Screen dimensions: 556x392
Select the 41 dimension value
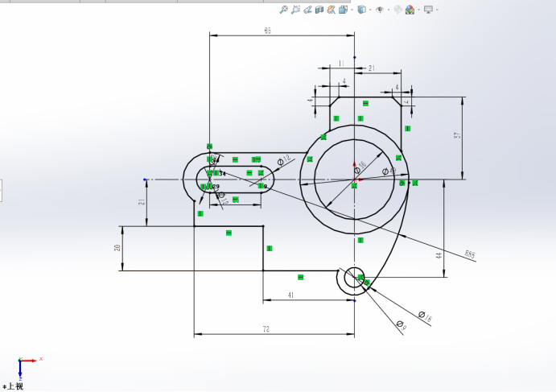pos(290,295)
